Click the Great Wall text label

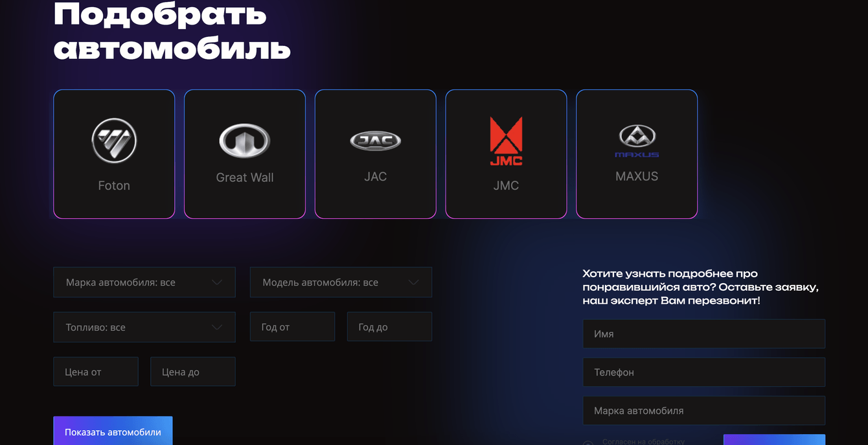coord(245,177)
